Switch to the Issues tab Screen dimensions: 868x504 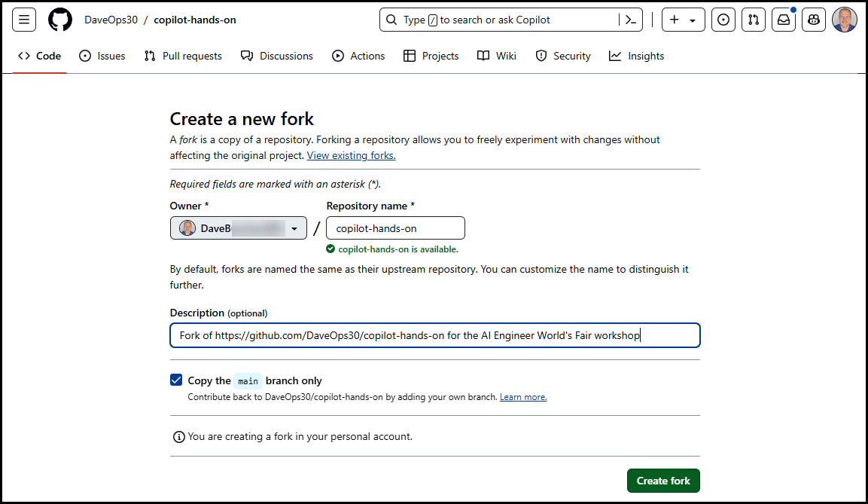coord(102,56)
